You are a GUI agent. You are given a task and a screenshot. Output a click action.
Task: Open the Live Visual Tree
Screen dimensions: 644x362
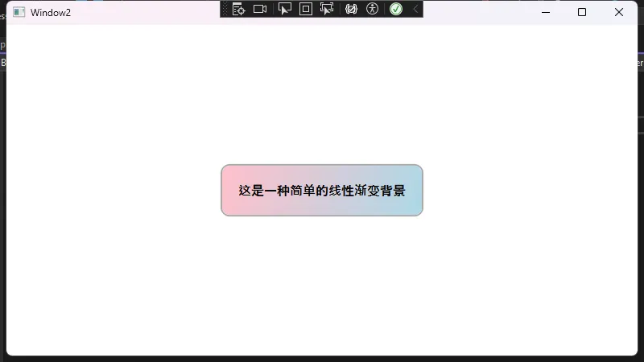[x=238, y=9]
